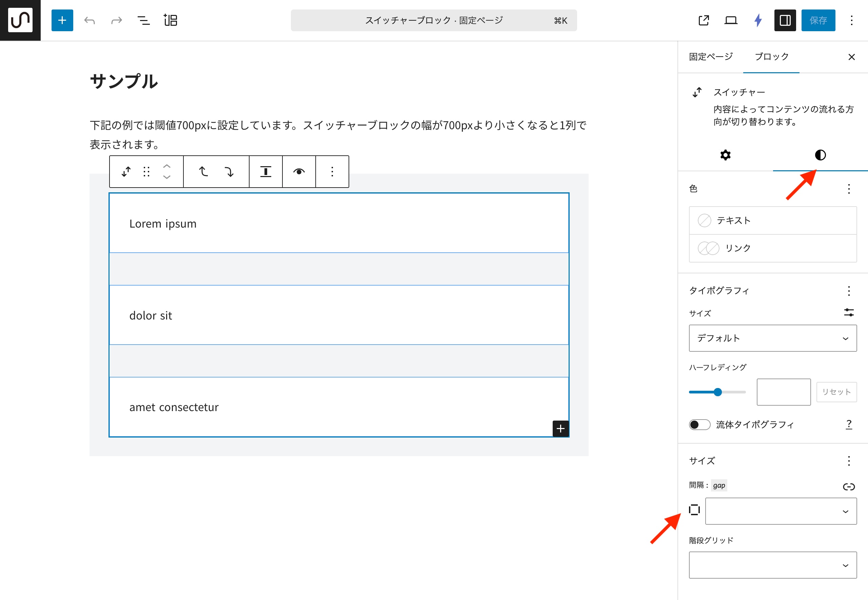Open the gap spacing dropdown
Image resolution: width=868 pixels, height=600 pixels.
(x=781, y=511)
